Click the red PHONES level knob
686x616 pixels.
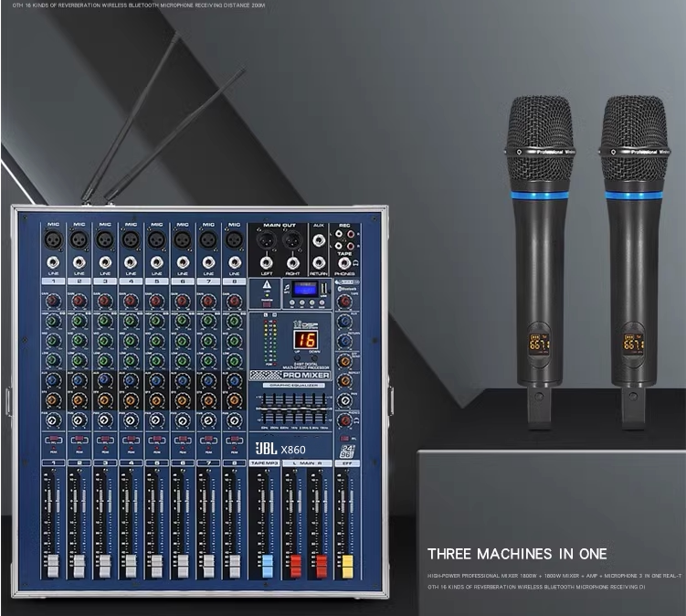click(x=344, y=420)
